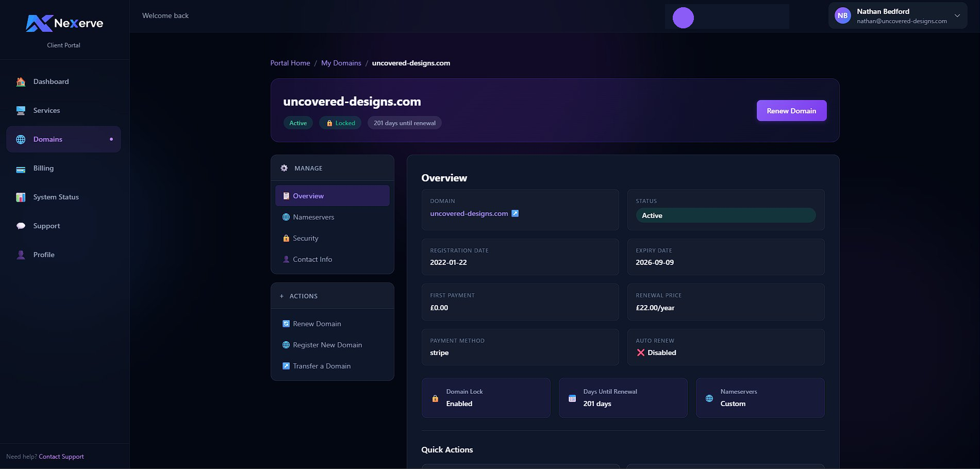Expand the ACTIONS section
Screen dimensions: 980x469
click(x=303, y=296)
